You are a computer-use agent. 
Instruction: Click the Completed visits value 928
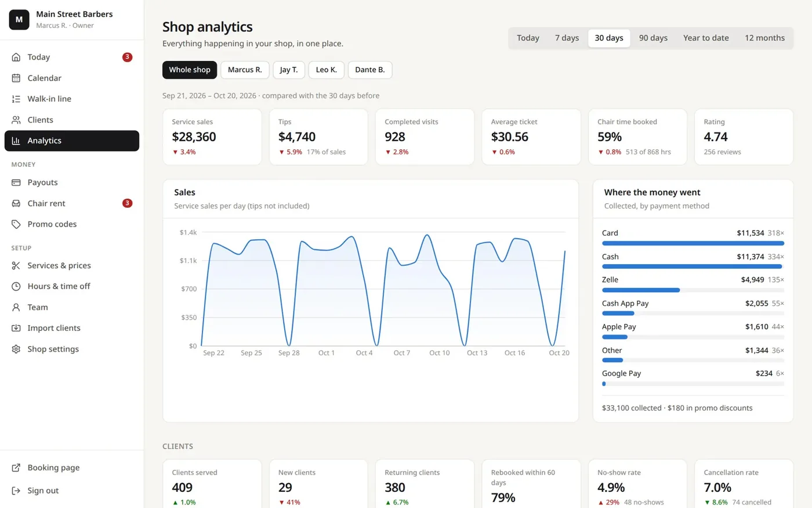395,137
